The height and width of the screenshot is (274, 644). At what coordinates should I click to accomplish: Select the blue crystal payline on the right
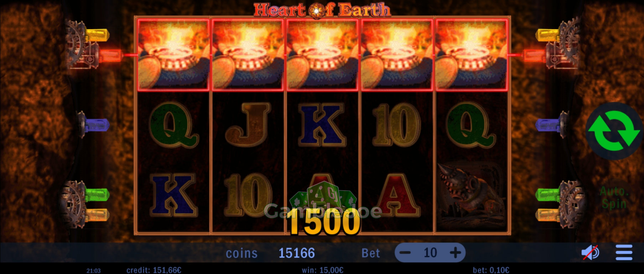tap(549, 125)
